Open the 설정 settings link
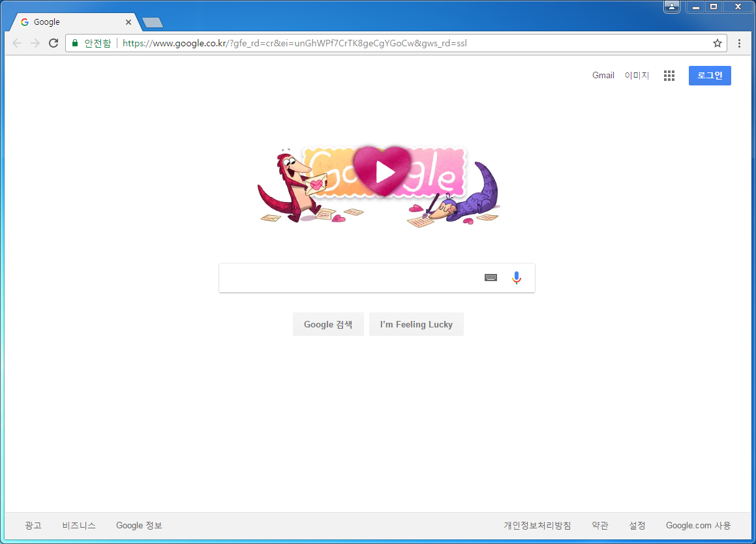This screenshot has width=756, height=544. coord(637,525)
